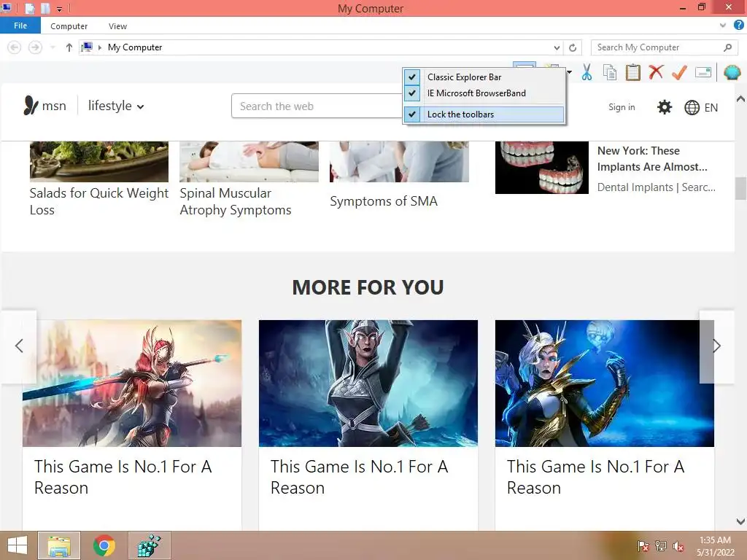
Task: Launch Google Chrome from the taskbar
Action: click(104, 545)
